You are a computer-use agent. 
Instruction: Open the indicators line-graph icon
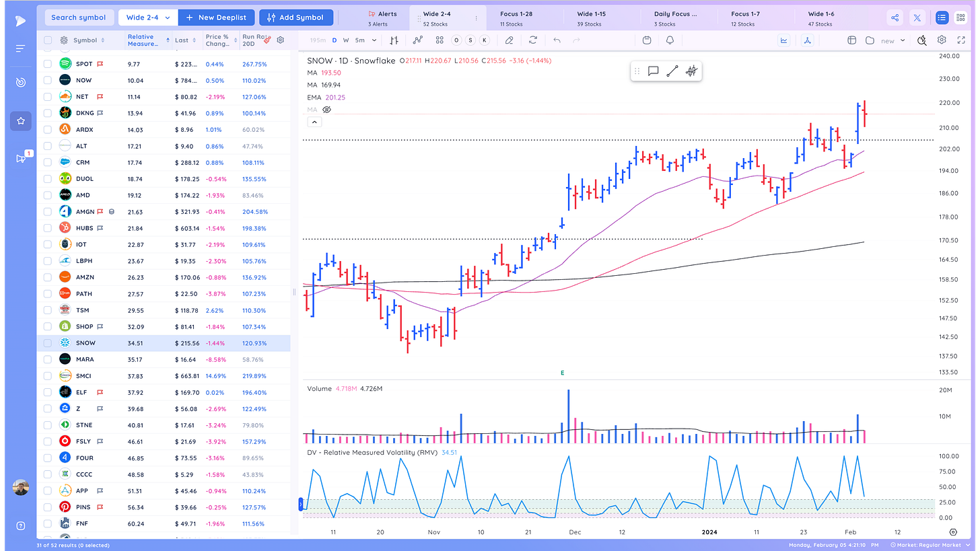pos(418,40)
